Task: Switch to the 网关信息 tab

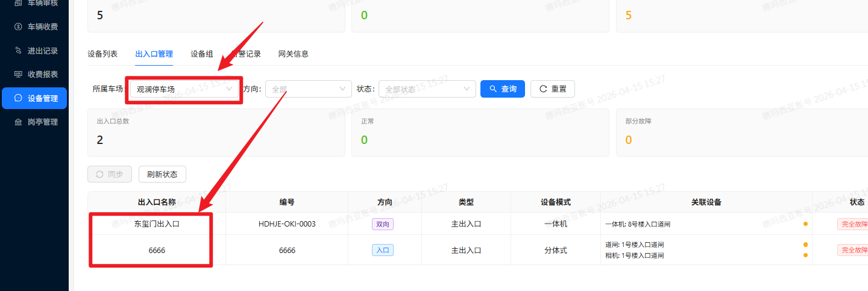Action: pos(294,54)
